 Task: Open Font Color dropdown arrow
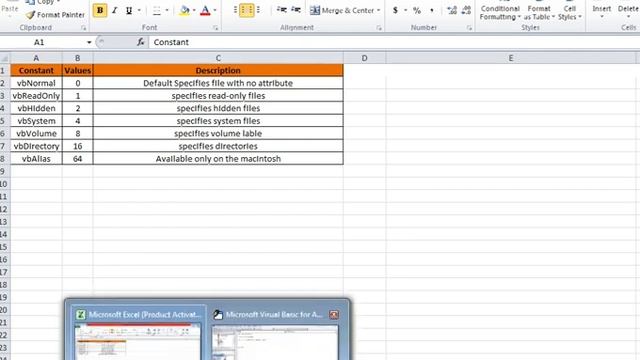215,10
